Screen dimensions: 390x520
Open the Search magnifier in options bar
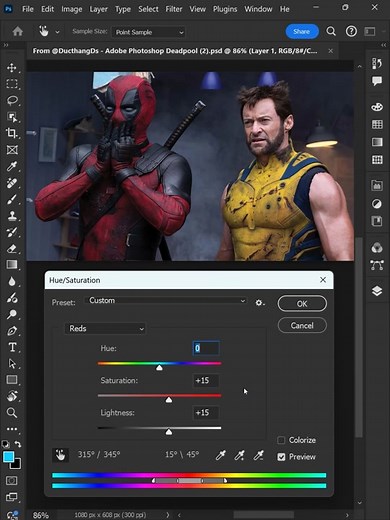pyautogui.click(x=331, y=31)
